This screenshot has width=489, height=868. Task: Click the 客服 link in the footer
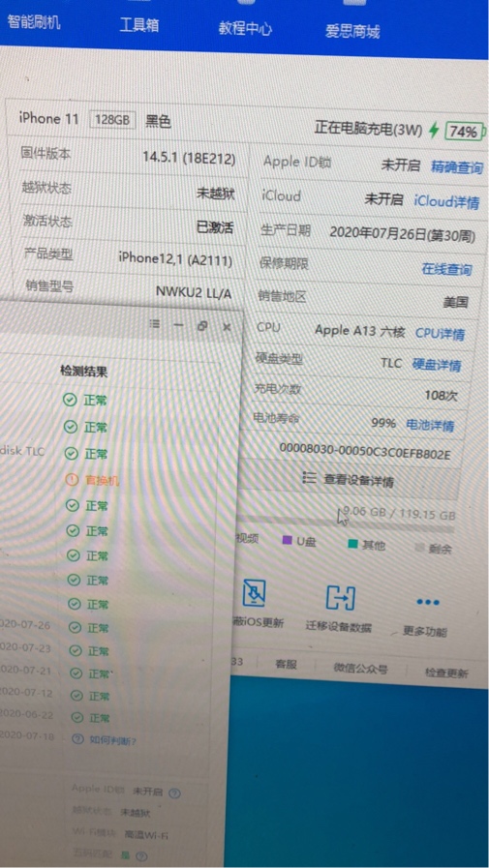286,664
